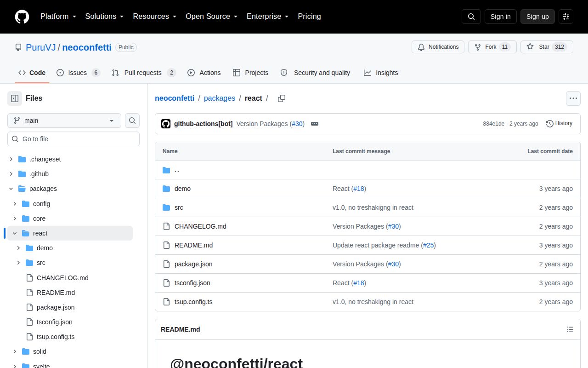Image resolution: width=588 pixels, height=368 pixels.
Task: Open the Enterprise dropdown menu
Action: point(267,16)
